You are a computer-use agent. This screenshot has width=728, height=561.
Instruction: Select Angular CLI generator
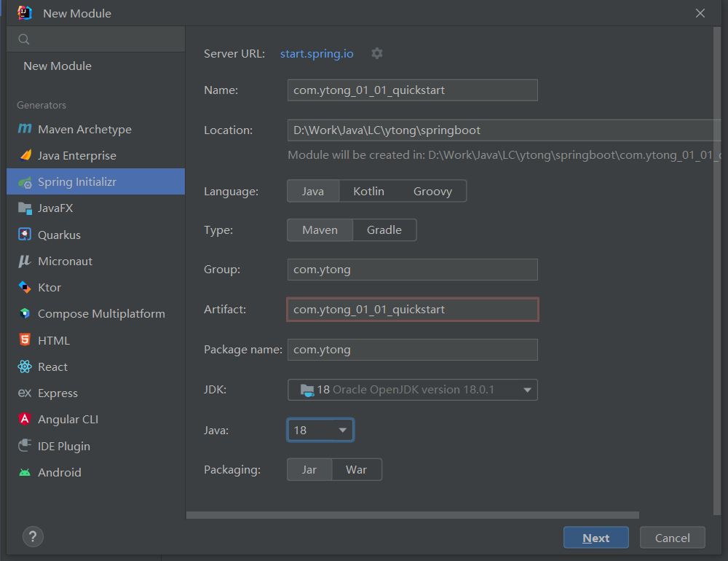pos(95,419)
